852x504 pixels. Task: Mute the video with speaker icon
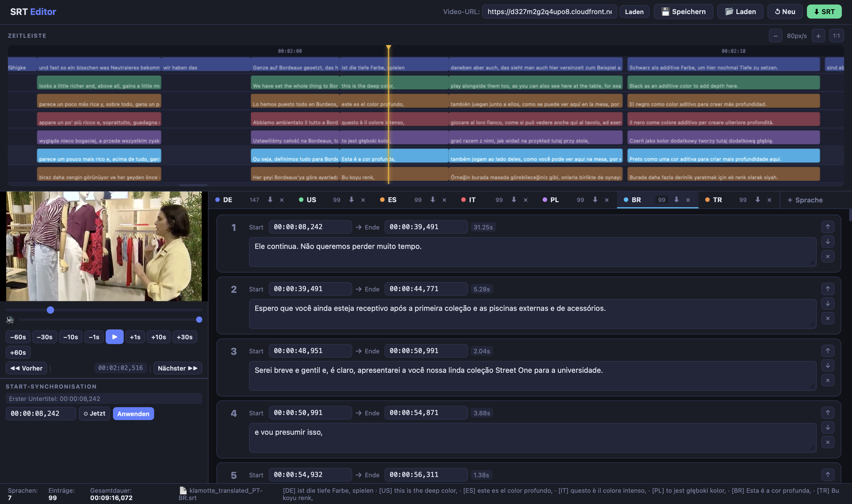[x=10, y=320]
